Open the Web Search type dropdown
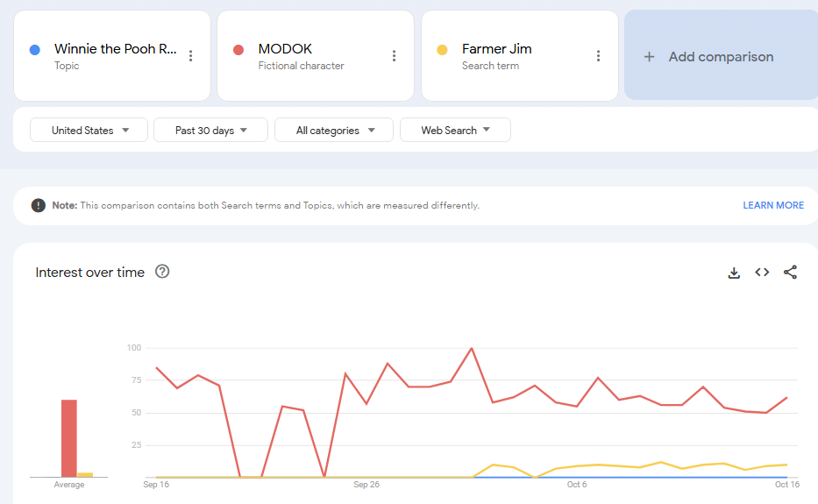The image size is (818, 504). (455, 130)
